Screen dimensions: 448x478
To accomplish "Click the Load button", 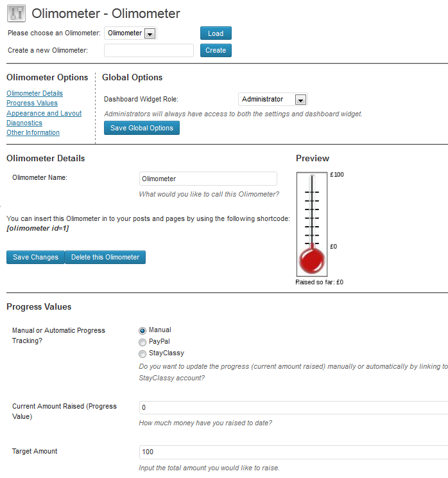I will pos(216,33).
